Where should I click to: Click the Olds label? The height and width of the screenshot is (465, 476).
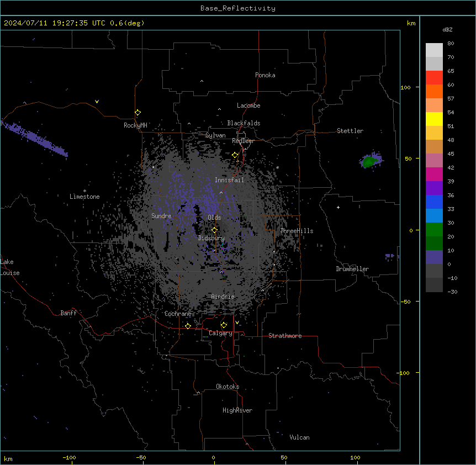click(214, 218)
